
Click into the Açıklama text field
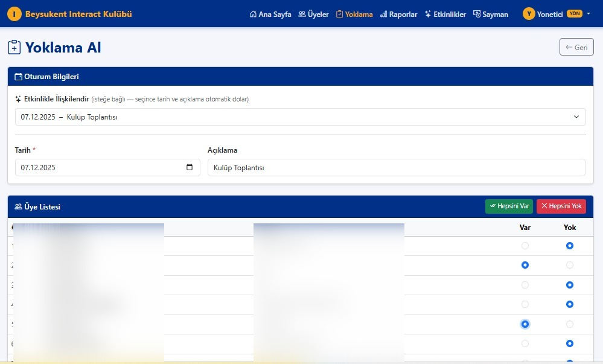pyautogui.click(x=396, y=168)
